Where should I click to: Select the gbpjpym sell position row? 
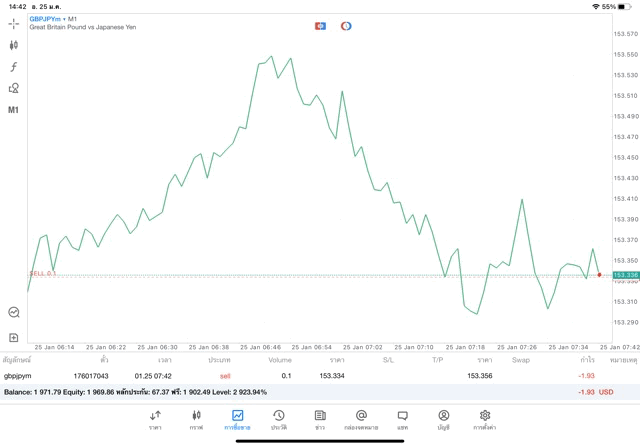pos(300,375)
